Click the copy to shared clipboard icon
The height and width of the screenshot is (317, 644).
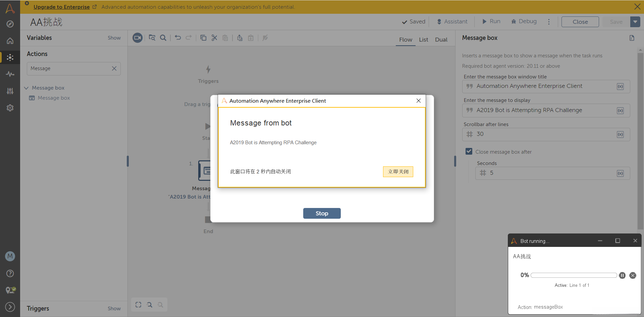240,38
